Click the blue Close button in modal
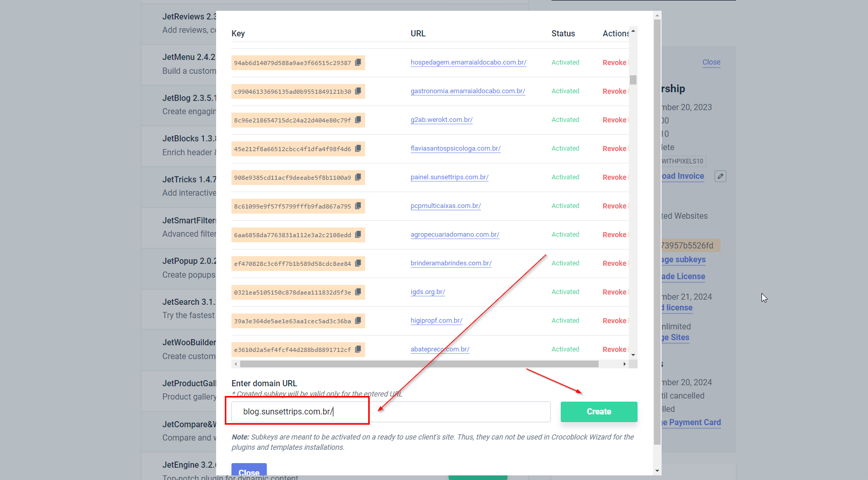Screen dimensions: 868x480 pos(249,471)
